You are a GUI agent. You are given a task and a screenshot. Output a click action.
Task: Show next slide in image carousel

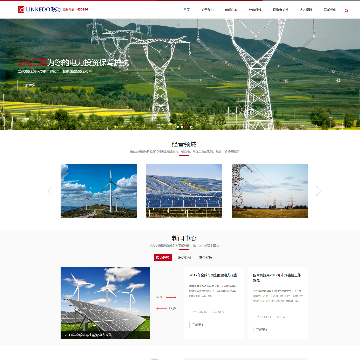tap(318, 191)
